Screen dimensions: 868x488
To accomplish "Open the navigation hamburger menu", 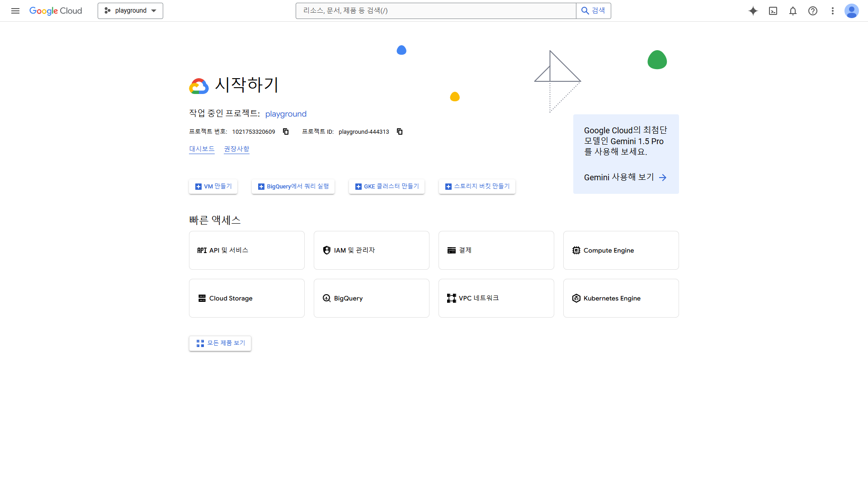I will [15, 11].
